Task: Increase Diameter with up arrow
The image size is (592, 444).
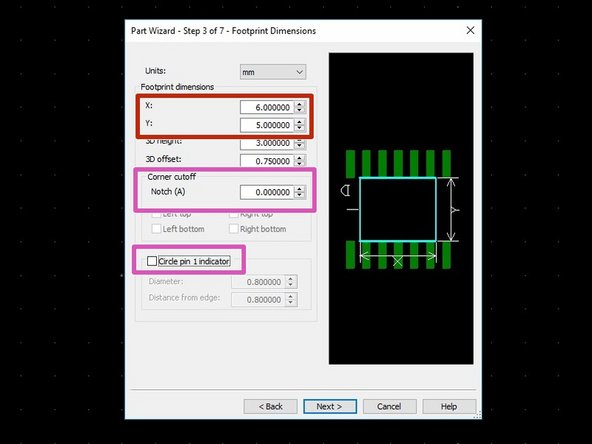Action: coord(291,279)
